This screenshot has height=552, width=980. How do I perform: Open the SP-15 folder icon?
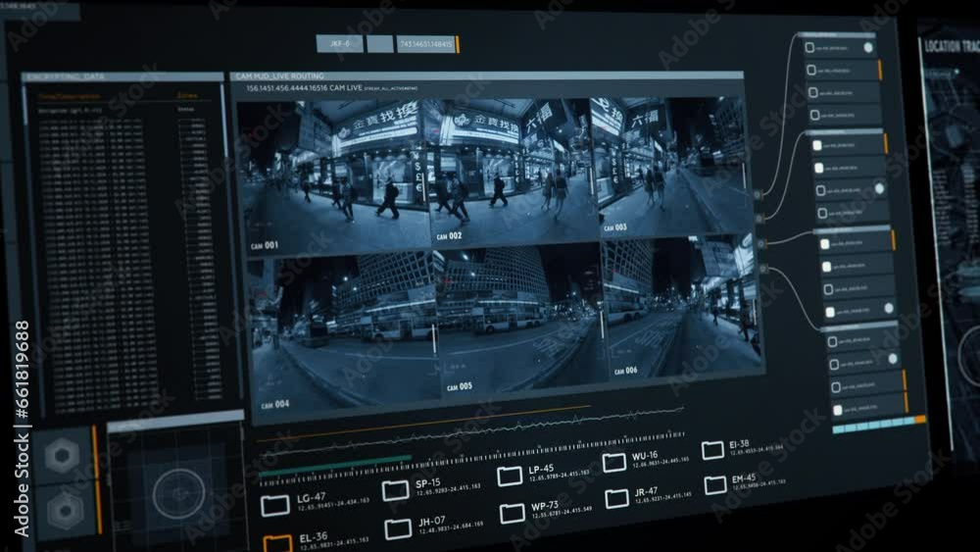396,490
